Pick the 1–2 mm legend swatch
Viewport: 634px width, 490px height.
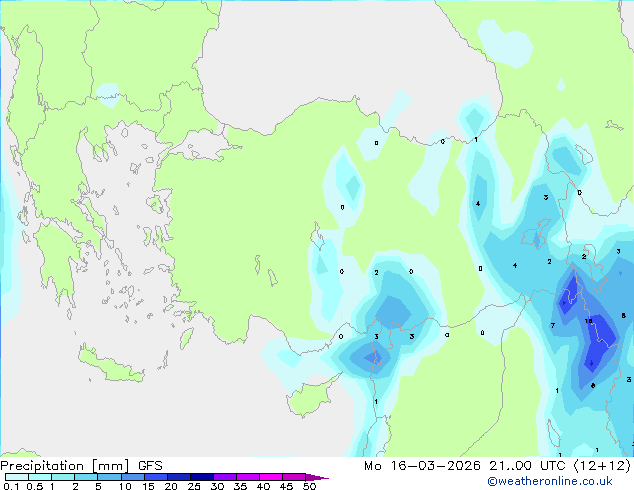coord(63,477)
